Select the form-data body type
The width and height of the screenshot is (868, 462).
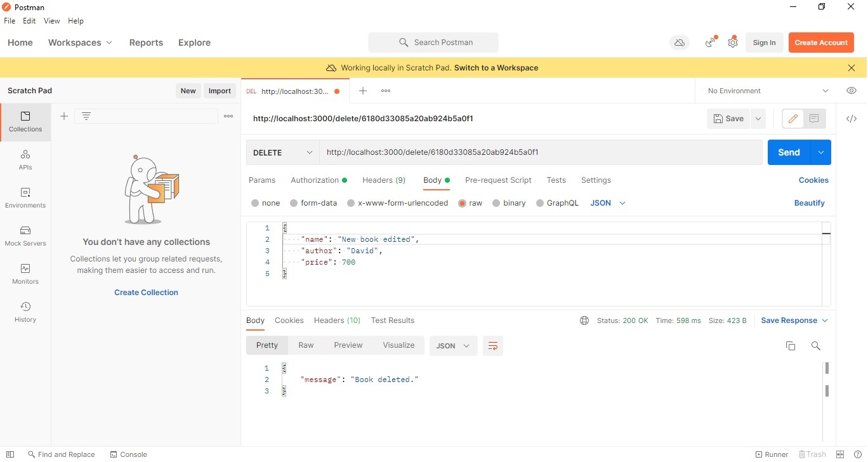point(313,203)
